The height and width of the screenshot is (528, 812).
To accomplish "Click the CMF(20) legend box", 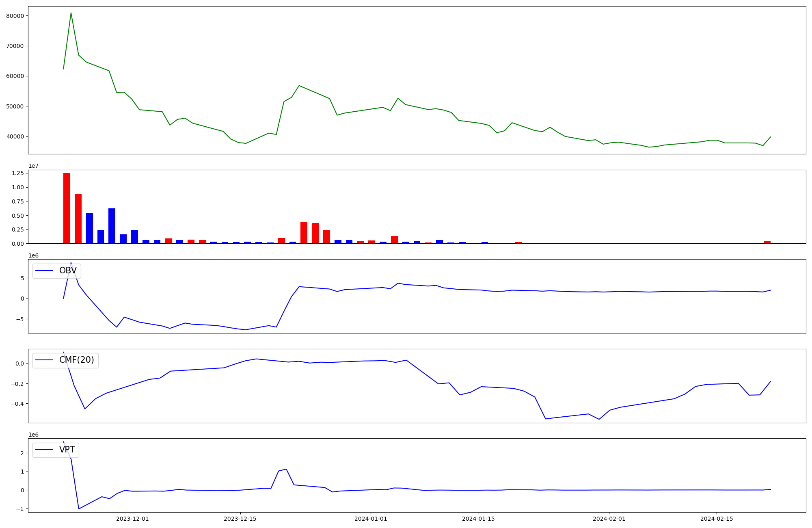I will tap(65, 360).
